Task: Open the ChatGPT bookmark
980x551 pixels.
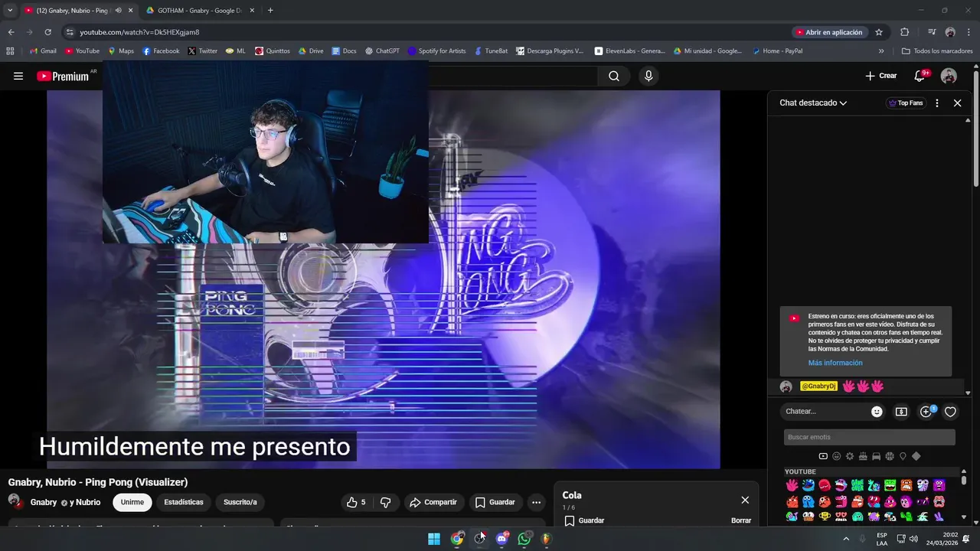Action: pos(382,51)
